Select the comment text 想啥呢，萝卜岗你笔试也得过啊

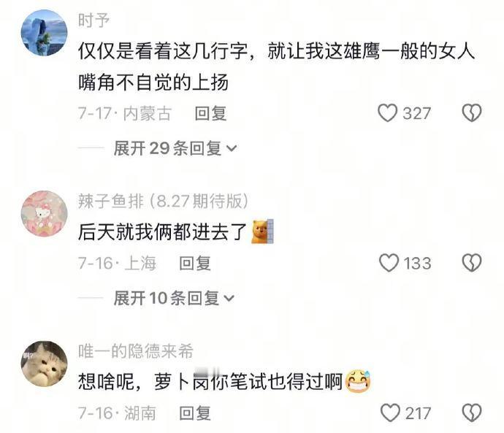210,382
